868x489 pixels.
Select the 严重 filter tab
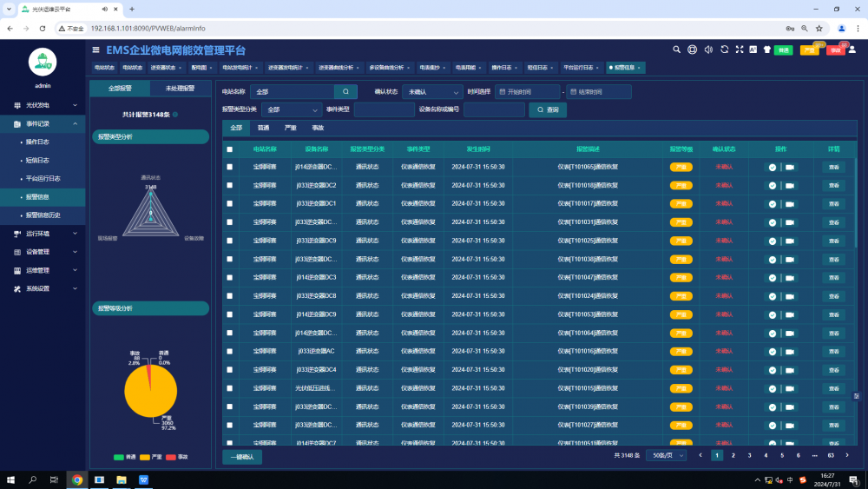pyautogui.click(x=291, y=128)
